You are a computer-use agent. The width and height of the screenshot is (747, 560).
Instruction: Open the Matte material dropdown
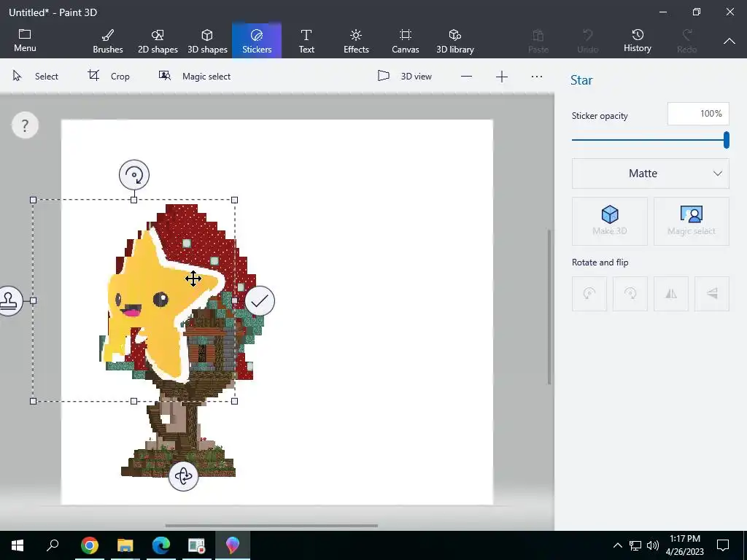click(650, 174)
